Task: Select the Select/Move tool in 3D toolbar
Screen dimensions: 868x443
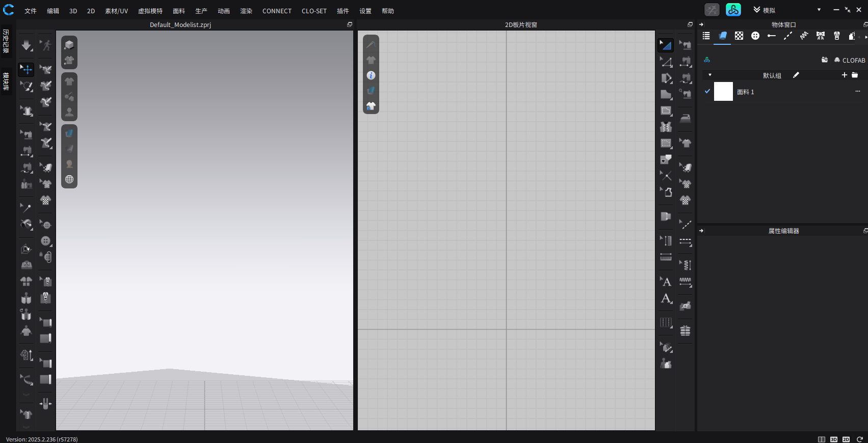Action: coord(26,69)
